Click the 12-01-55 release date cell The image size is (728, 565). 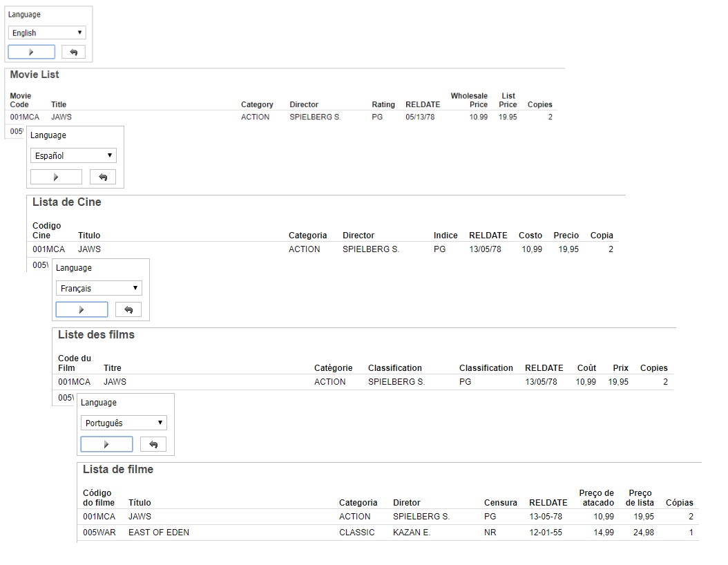tap(546, 533)
